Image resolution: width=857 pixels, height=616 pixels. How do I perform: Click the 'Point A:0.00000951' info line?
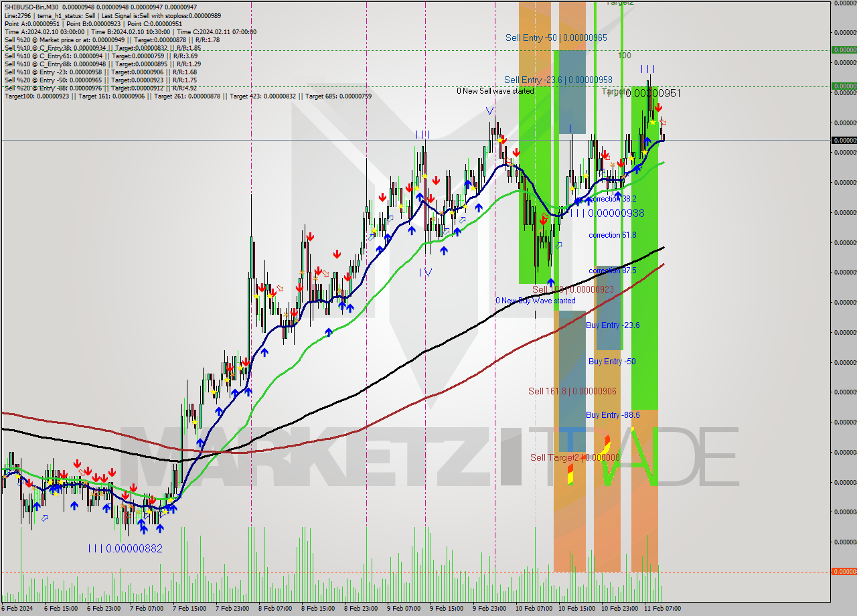93,23
